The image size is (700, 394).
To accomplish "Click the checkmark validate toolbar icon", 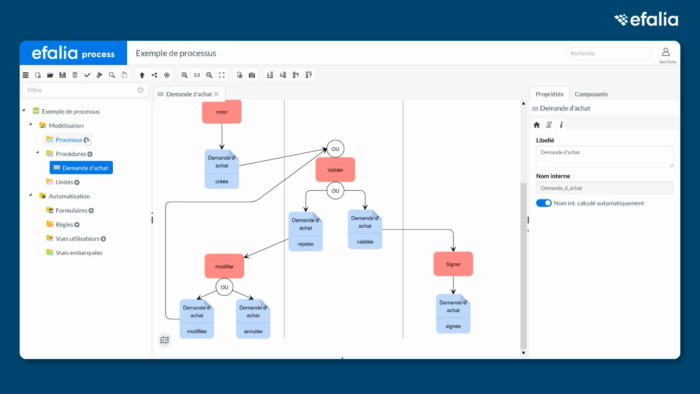I will pyautogui.click(x=87, y=75).
